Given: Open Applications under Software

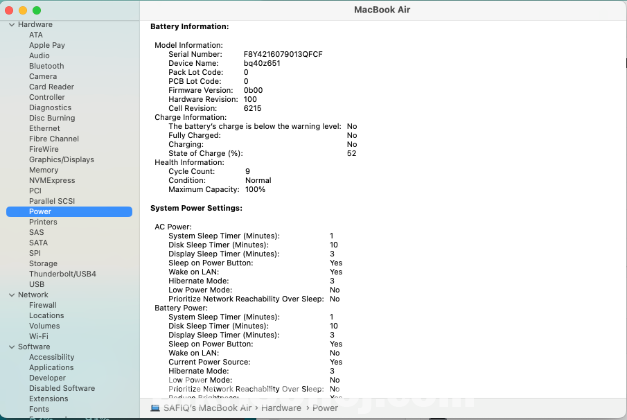Looking at the screenshot, I should 51,368.
